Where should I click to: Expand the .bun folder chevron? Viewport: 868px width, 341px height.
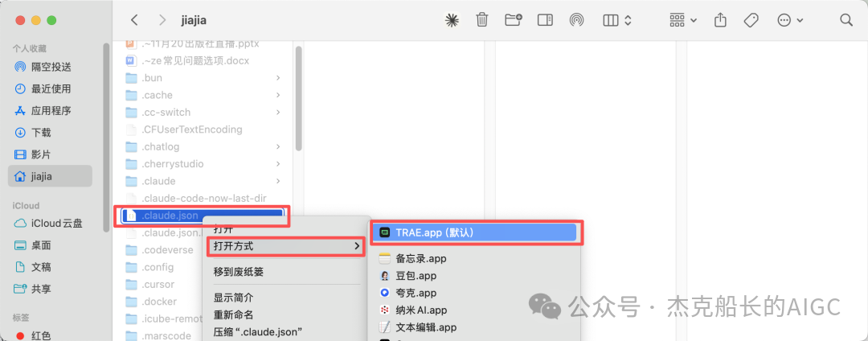coord(278,78)
